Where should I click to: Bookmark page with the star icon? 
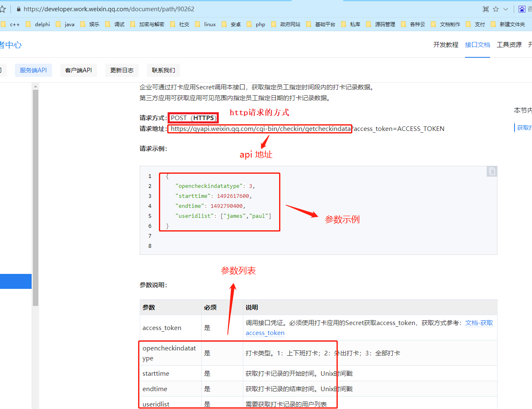point(496,9)
